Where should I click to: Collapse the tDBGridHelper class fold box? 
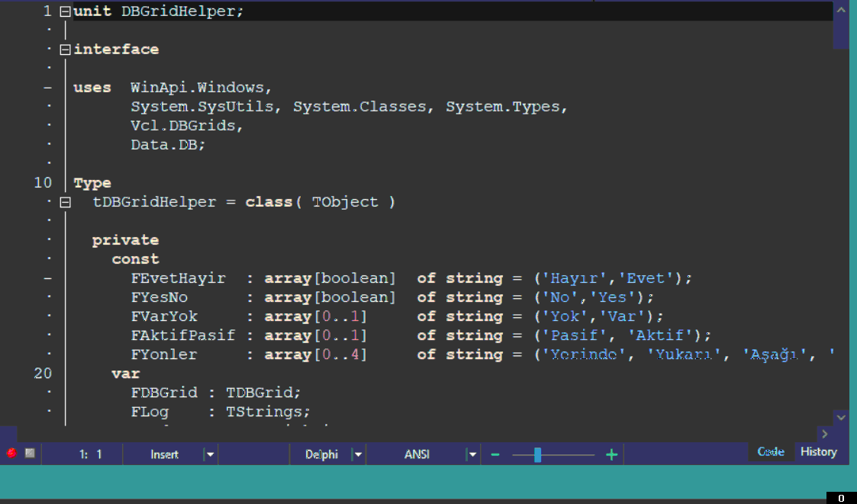pyautogui.click(x=65, y=203)
